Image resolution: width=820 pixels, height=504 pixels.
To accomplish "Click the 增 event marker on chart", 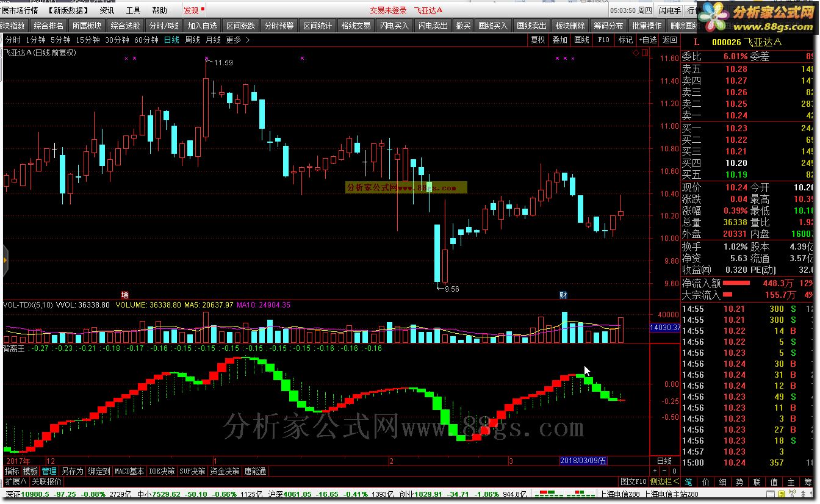I will [125, 295].
